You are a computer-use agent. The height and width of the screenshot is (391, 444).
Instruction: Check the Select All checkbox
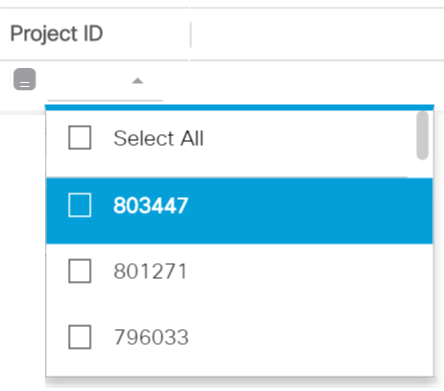point(80,138)
